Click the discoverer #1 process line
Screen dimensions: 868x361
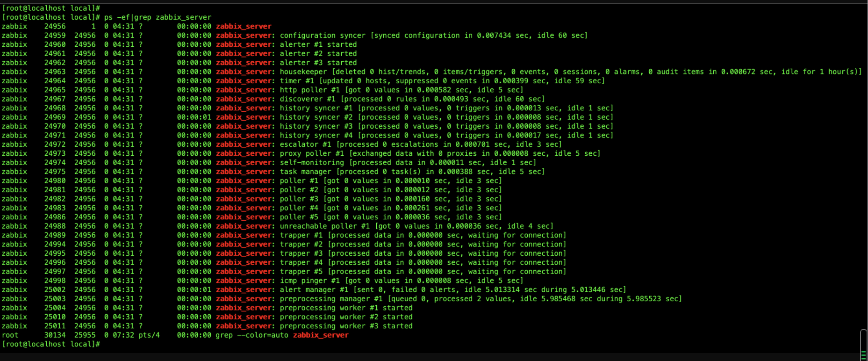(x=273, y=99)
